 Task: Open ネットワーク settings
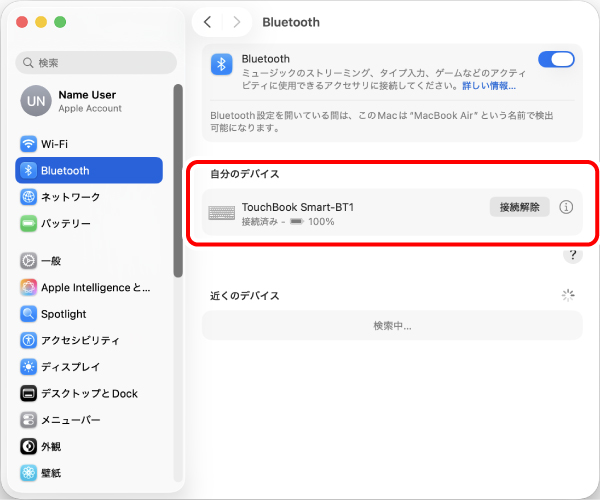click(x=89, y=197)
